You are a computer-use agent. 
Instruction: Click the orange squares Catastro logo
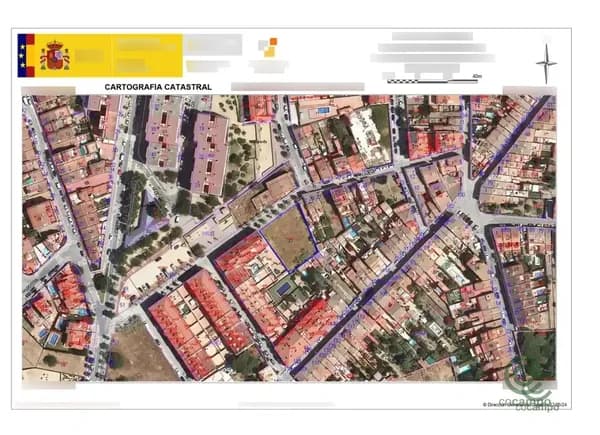tap(267, 47)
